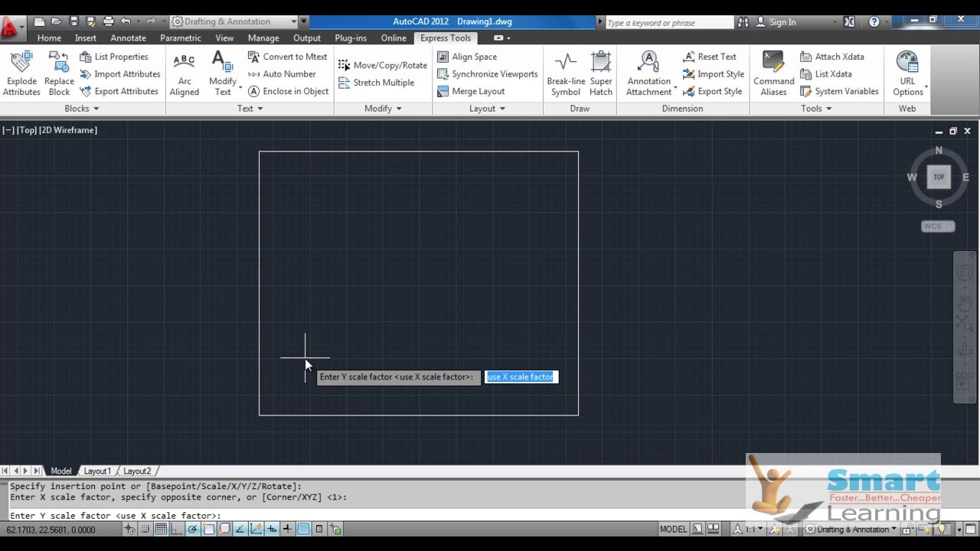Open the WCS coordinate system dropdown

(938, 226)
